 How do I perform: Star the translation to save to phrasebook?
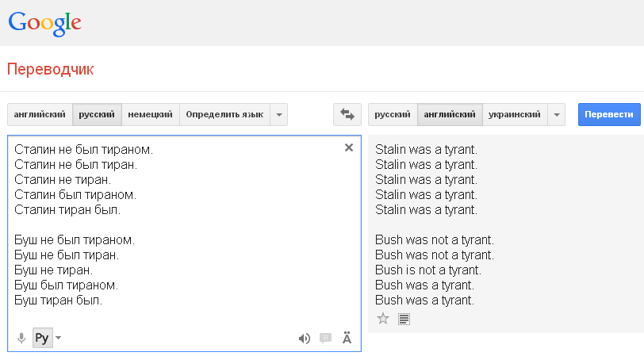(x=383, y=319)
